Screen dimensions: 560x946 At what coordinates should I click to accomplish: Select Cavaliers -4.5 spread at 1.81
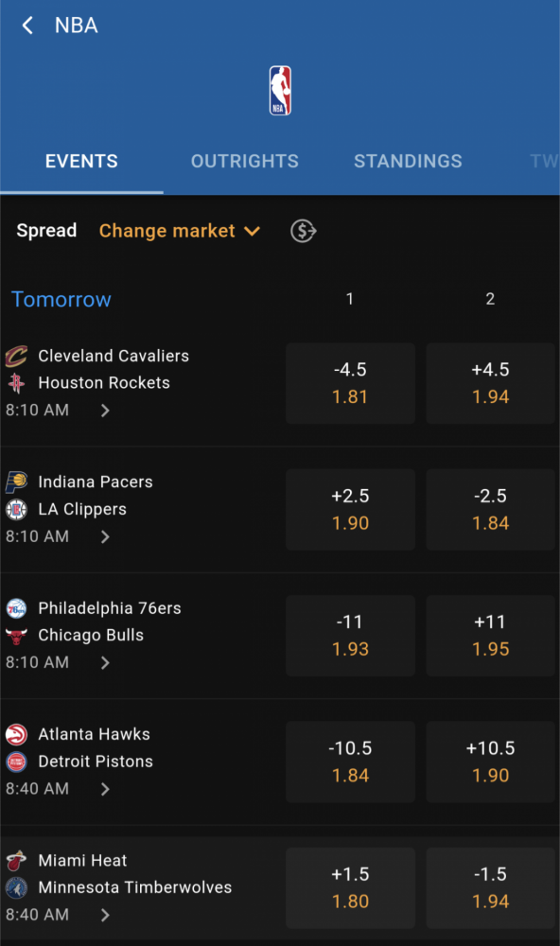pos(351,383)
